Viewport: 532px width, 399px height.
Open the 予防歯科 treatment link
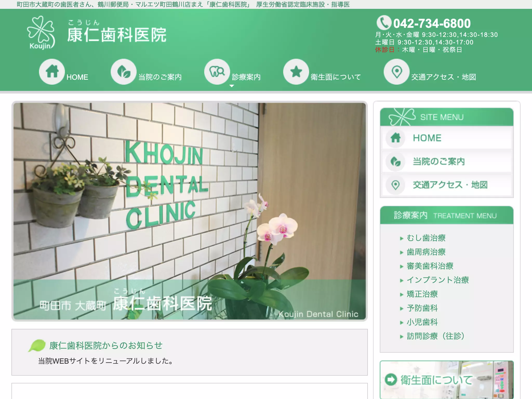coord(422,308)
